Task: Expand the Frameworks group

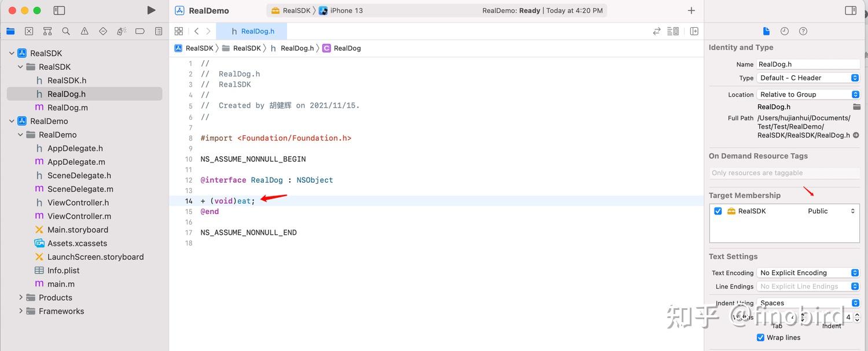Action: 20,311
